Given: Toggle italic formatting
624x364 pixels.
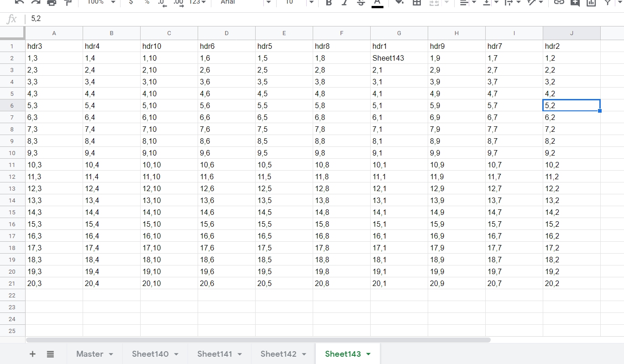Looking at the screenshot, I should click(x=345, y=3).
